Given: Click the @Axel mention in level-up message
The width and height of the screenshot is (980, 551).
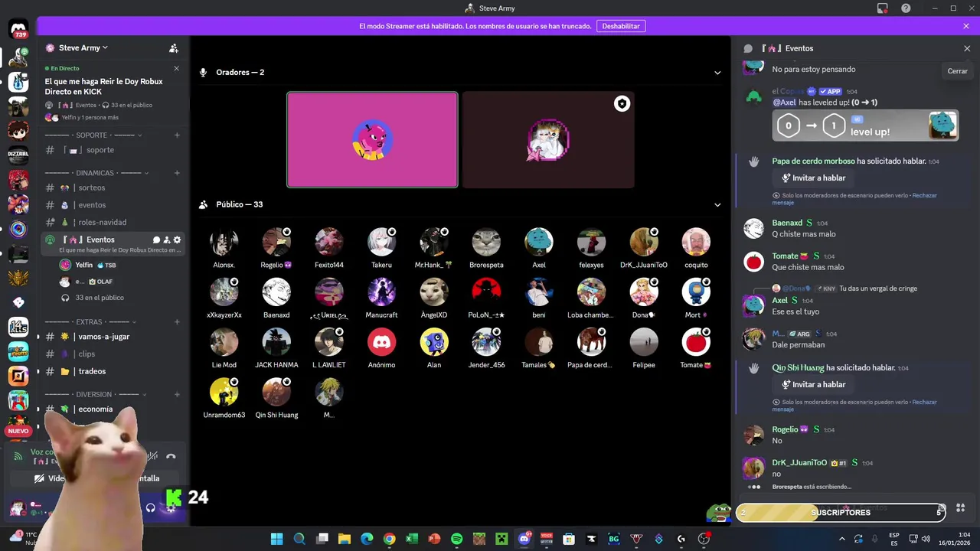Looking at the screenshot, I should point(784,103).
